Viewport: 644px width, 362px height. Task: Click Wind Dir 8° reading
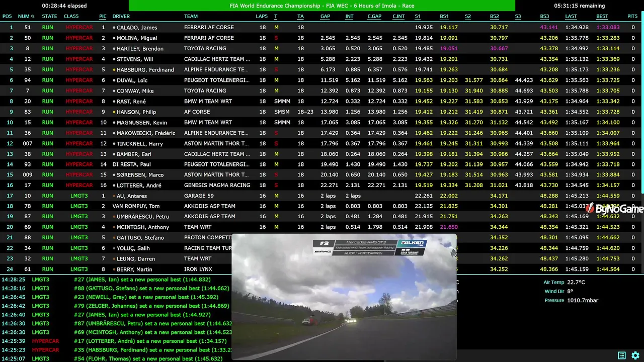(558, 292)
